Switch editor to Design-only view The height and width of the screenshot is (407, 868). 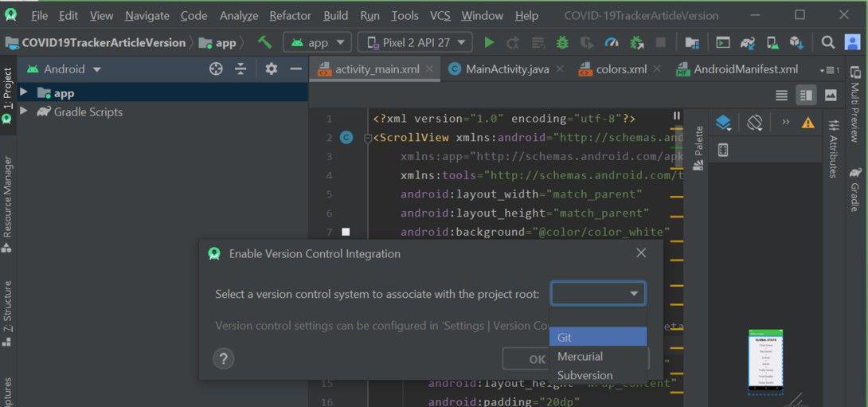point(831,96)
